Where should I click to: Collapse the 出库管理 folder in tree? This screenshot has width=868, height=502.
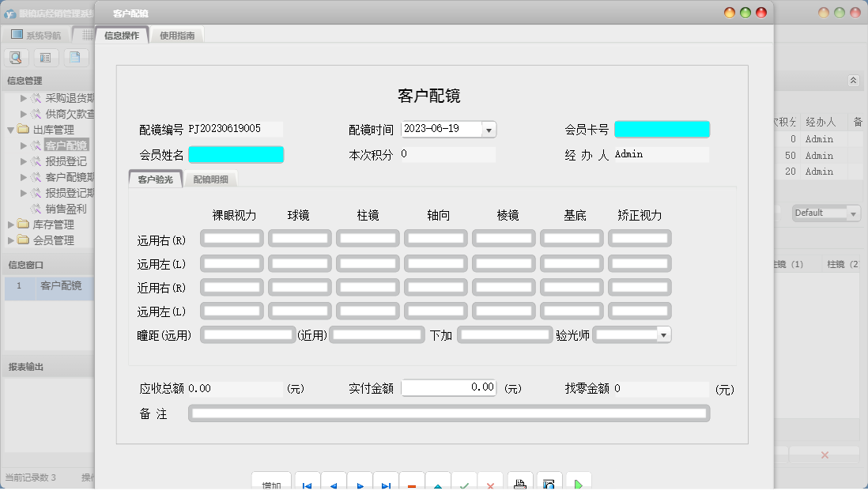click(x=11, y=130)
